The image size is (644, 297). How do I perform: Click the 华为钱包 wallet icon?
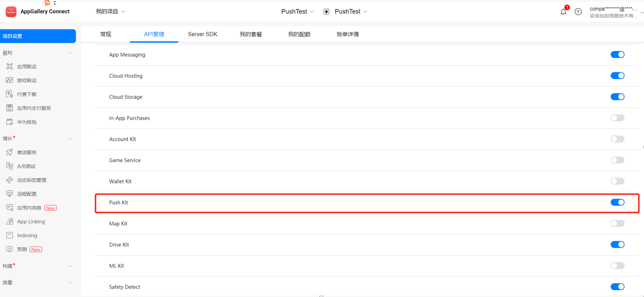(x=9, y=122)
